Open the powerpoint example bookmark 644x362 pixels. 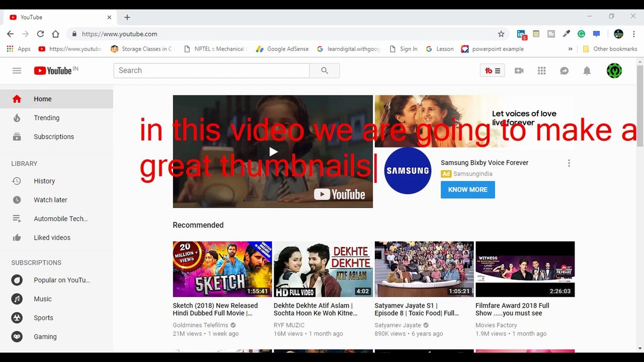pos(493,49)
